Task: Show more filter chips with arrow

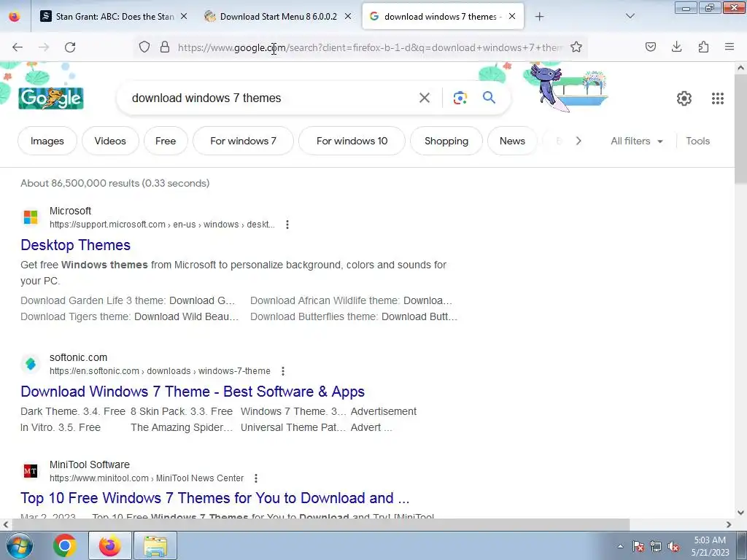Action: click(x=578, y=141)
